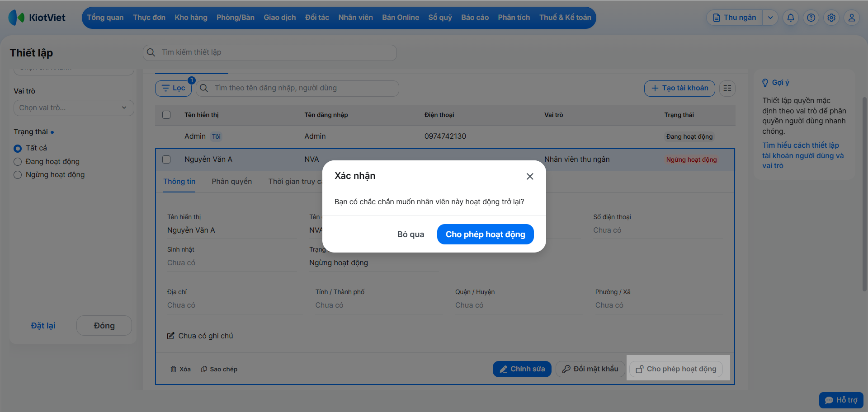Click the Trạng thái column header
The image size is (868, 412).
pos(679,115)
